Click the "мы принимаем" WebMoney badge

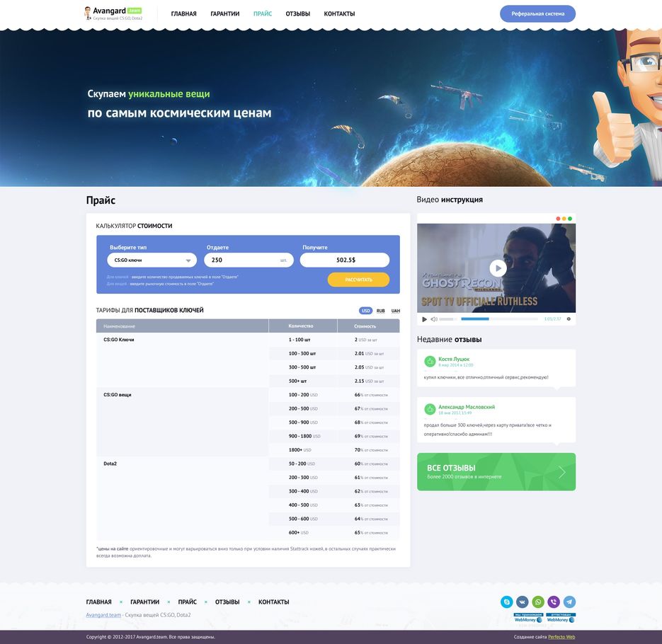pos(528,618)
